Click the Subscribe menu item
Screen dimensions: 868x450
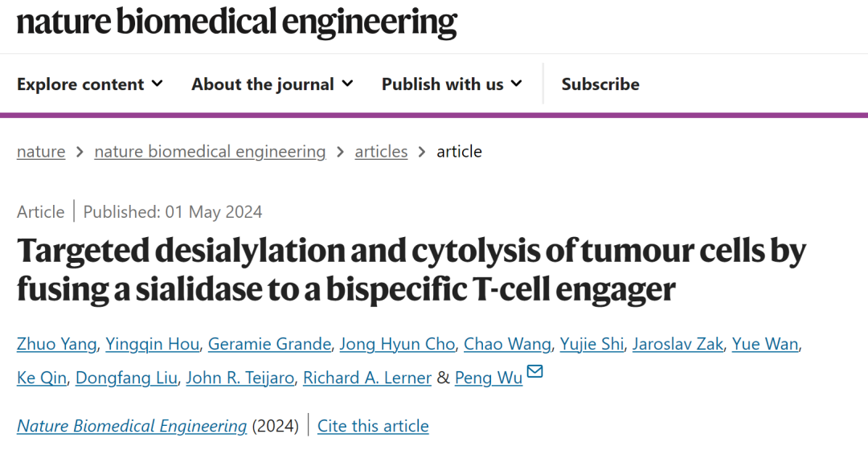pyautogui.click(x=600, y=84)
